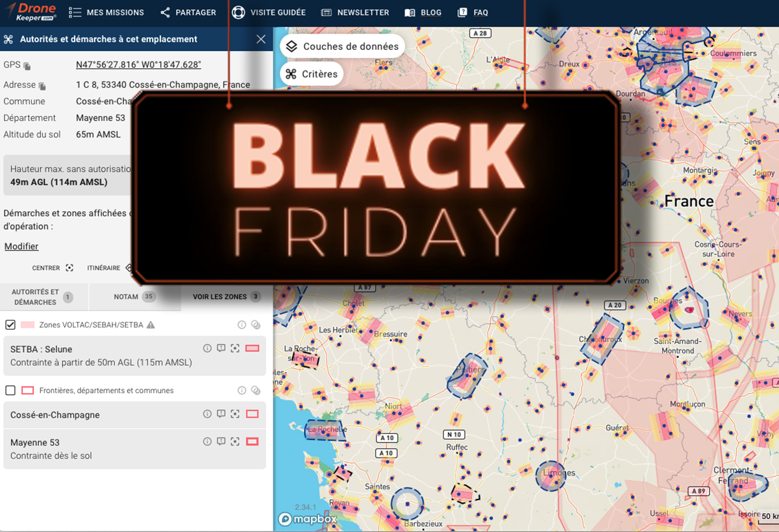Screen dimensions: 779x532
Task: Close the Autorités et démarches panel
Action: pos(261,39)
